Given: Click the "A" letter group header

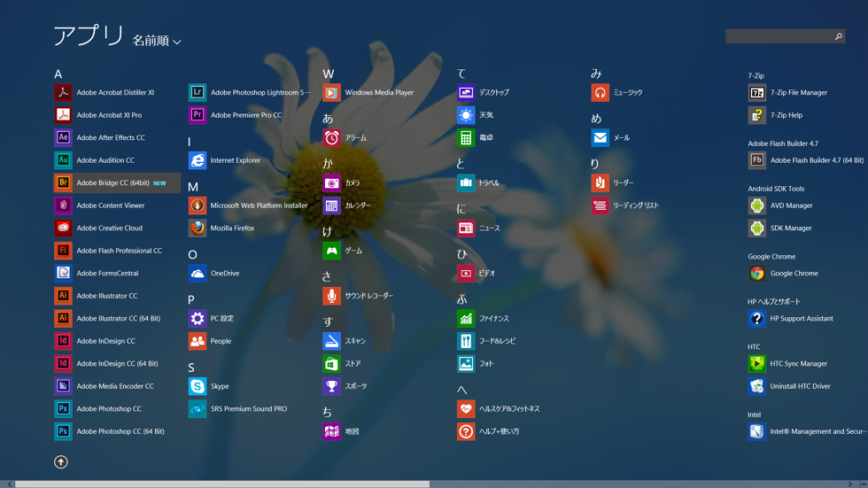Looking at the screenshot, I should pos(58,74).
